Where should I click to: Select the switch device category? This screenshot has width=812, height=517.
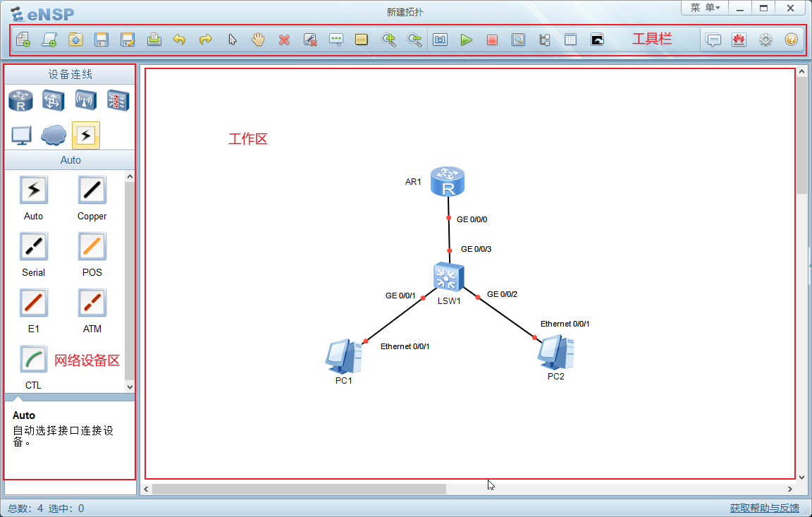pyautogui.click(x=54, y=100)
